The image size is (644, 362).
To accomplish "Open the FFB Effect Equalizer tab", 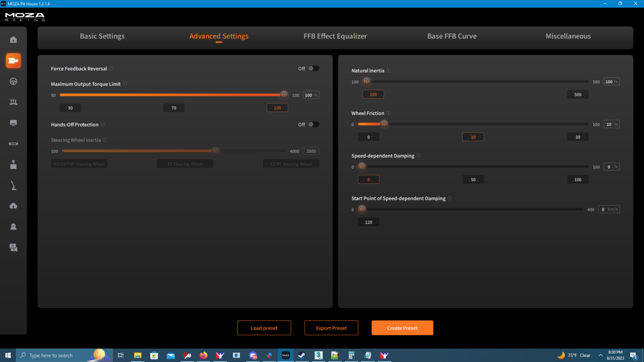I will pyautogui.click(x=335, y=36).
